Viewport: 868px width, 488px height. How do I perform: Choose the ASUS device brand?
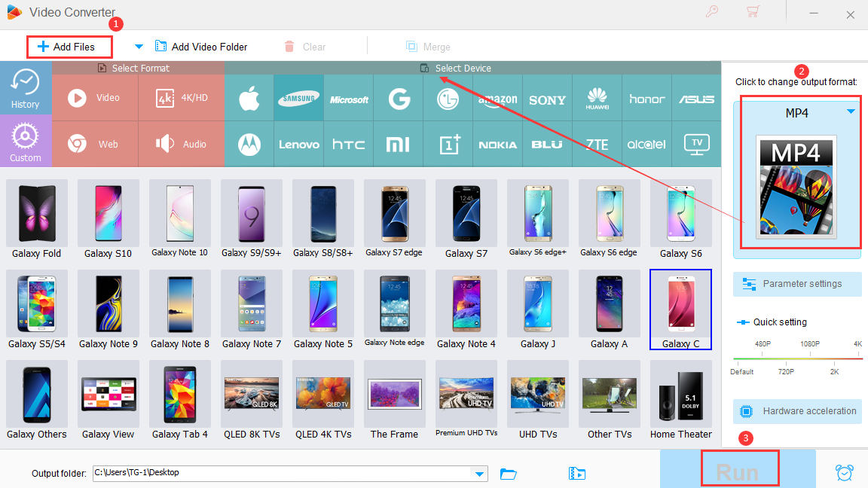coord(696,98)
